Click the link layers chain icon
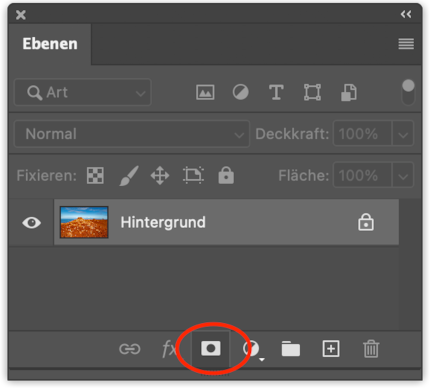This screenshot has width=430, height=391. tap(130, 349)
